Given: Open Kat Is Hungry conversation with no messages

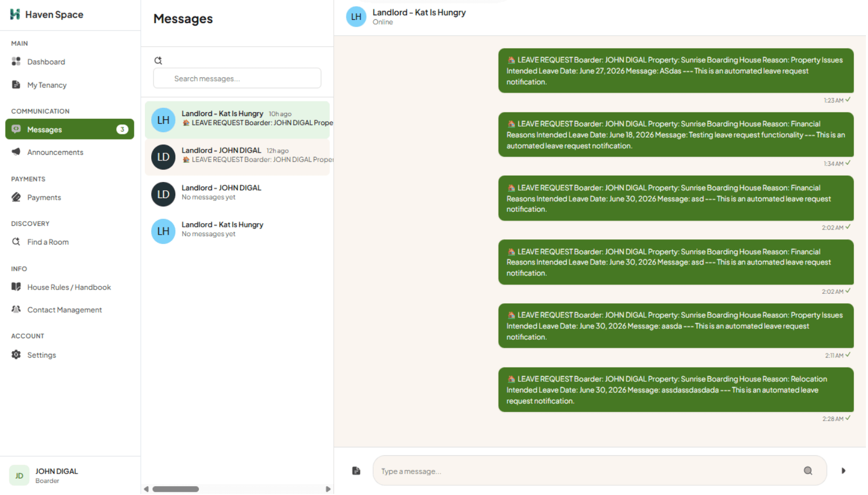Looking at the screenshot, I should [238, 231].
